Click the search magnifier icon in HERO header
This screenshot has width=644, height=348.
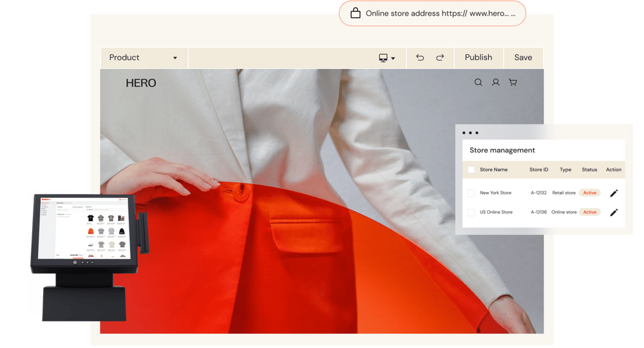point(478,82)
